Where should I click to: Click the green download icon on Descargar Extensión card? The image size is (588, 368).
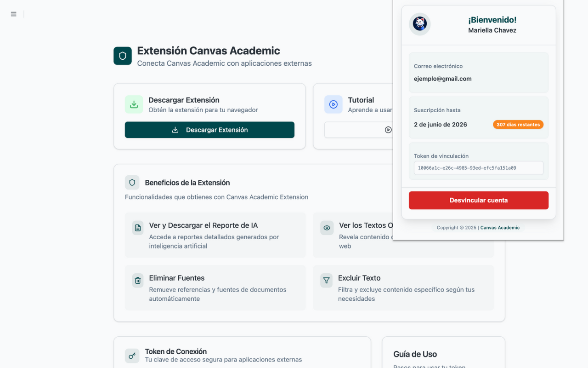click(x=134, y=104)
